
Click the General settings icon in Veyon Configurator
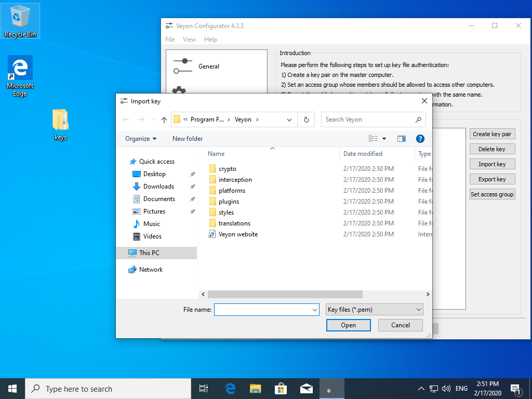(183, 66)
